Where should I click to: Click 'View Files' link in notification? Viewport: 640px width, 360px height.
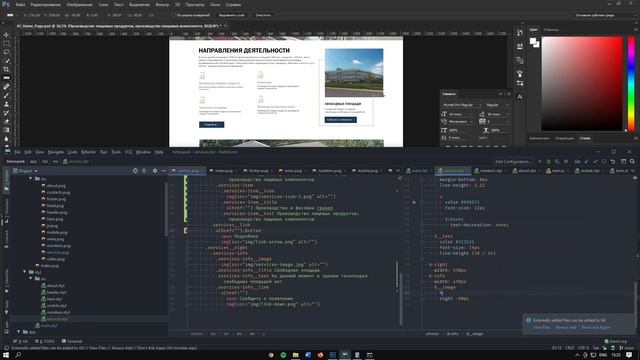[542, 327]
